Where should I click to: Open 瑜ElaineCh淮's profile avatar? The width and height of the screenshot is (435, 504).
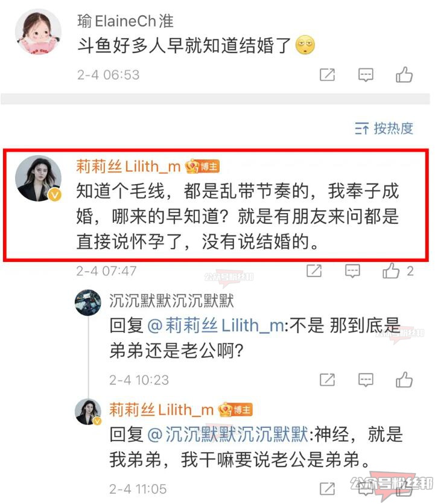(38, 31)
